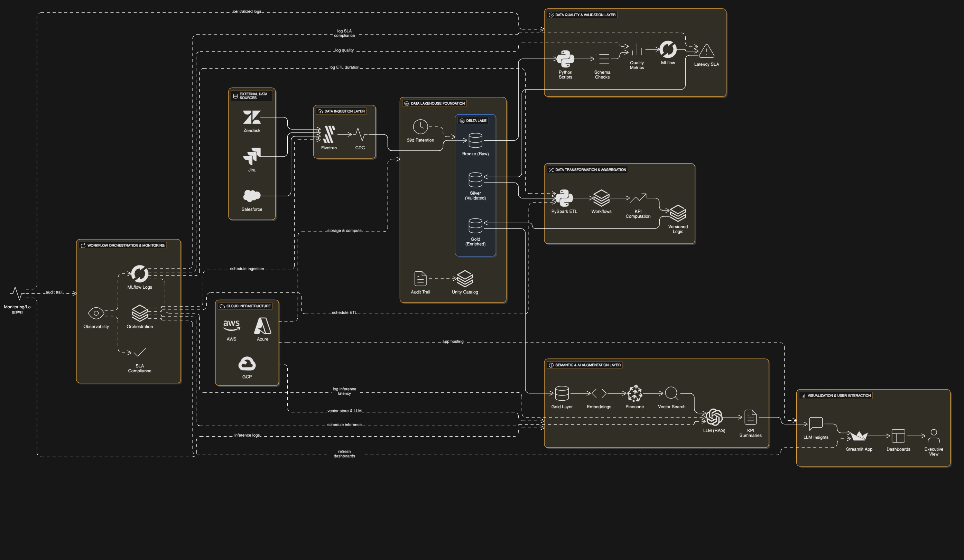
Task: Click the 'app hosting' edge label
Action: pyautogui.click(x=453, y=342)
